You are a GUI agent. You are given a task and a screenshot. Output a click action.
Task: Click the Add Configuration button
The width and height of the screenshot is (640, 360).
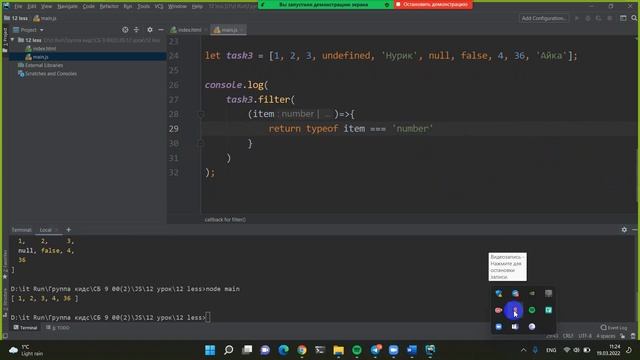coord(544,18)
